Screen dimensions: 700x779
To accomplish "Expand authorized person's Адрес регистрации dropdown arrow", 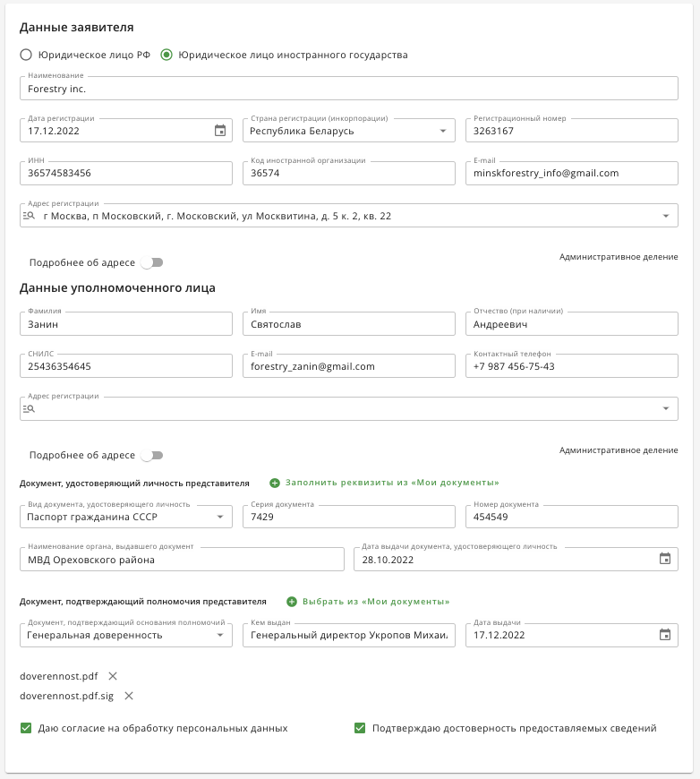I will (666, 408).
